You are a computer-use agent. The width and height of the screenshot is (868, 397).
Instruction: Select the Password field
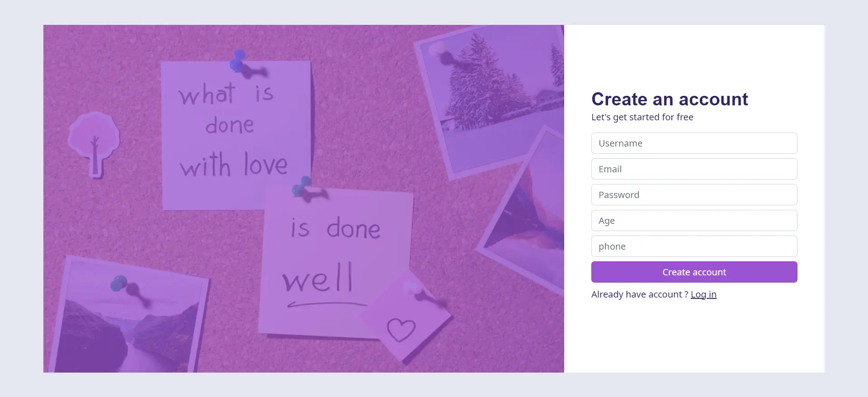tap(694, 195)
